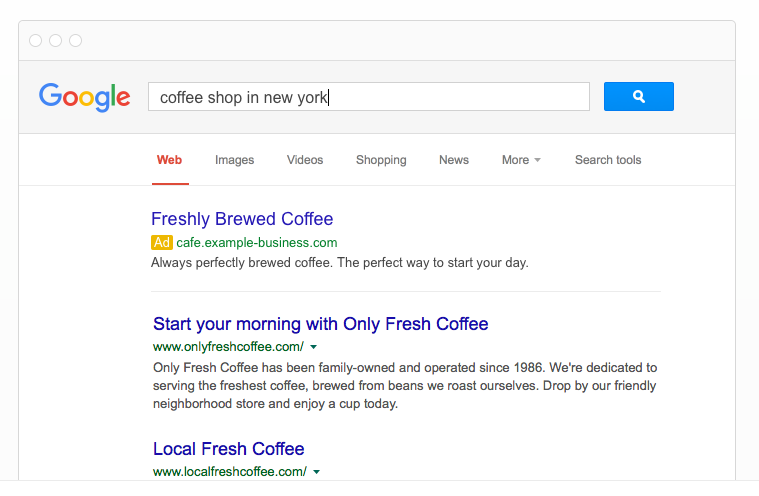The width and height of the screenshot is (759, 496).
Task: Open dropdown arrow beside onlyfreshcoffee.com URL
Action: pyautogui.click(x=314, y=347)
